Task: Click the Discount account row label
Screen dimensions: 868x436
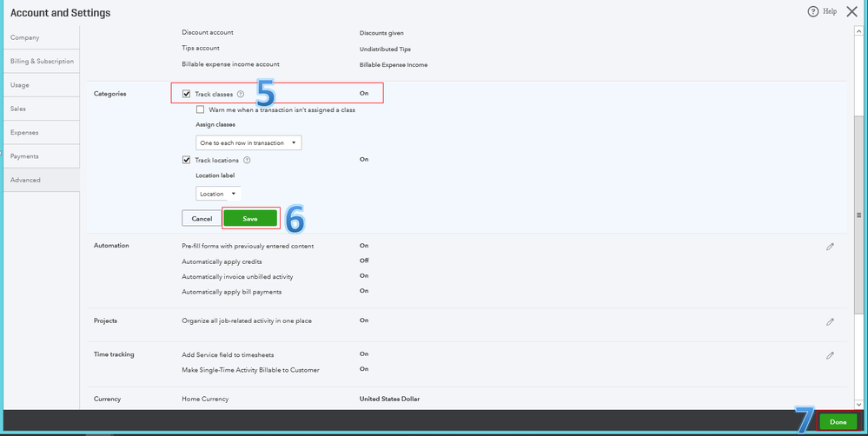Action: 208,33
